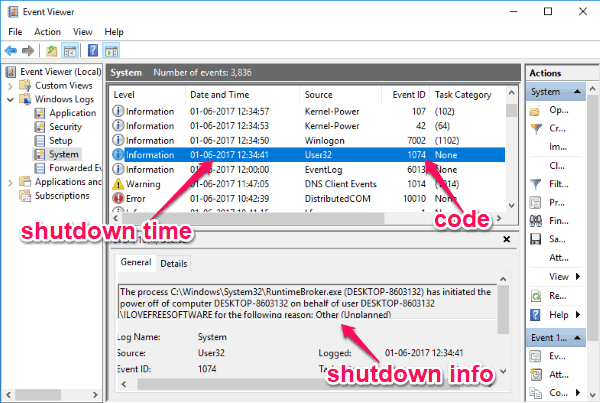
Task: Open the Application log
Action: pos(73,113)
